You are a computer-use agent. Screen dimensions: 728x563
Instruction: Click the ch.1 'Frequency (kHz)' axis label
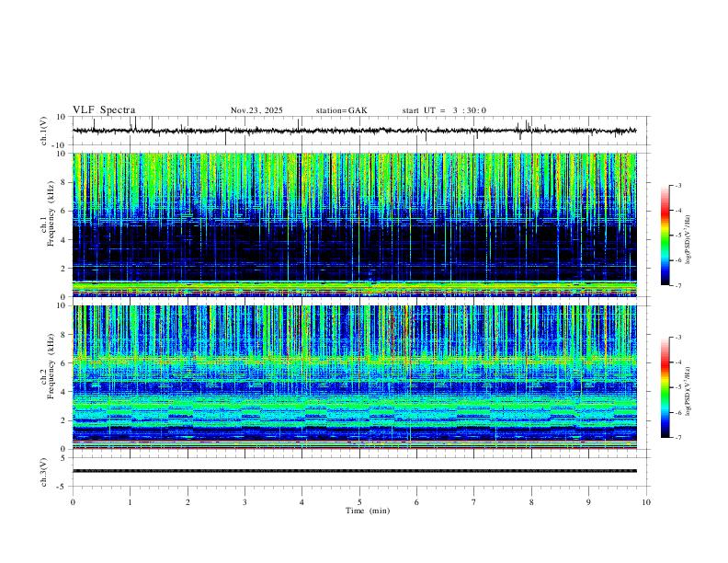pyautogui.click(x=51, y=213)
